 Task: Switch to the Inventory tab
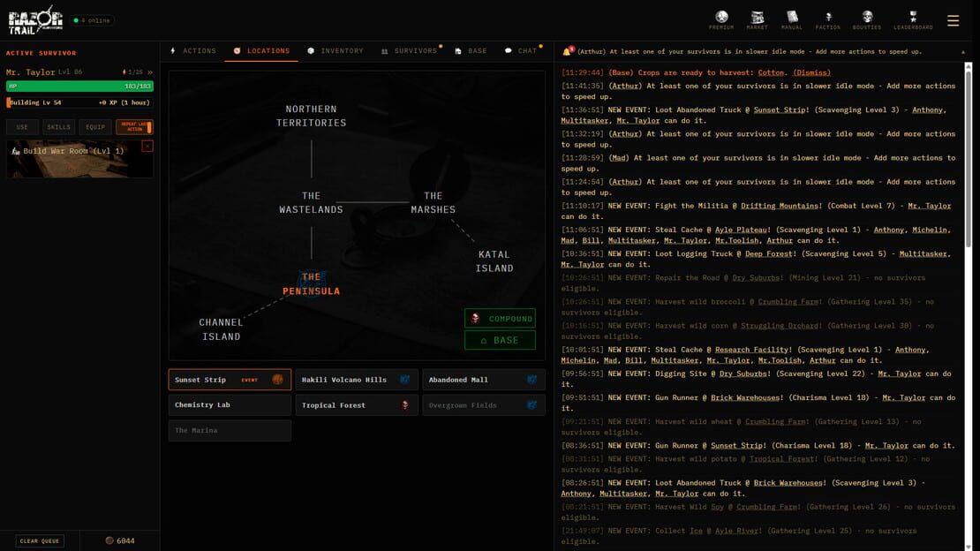[x=335, y=50]
